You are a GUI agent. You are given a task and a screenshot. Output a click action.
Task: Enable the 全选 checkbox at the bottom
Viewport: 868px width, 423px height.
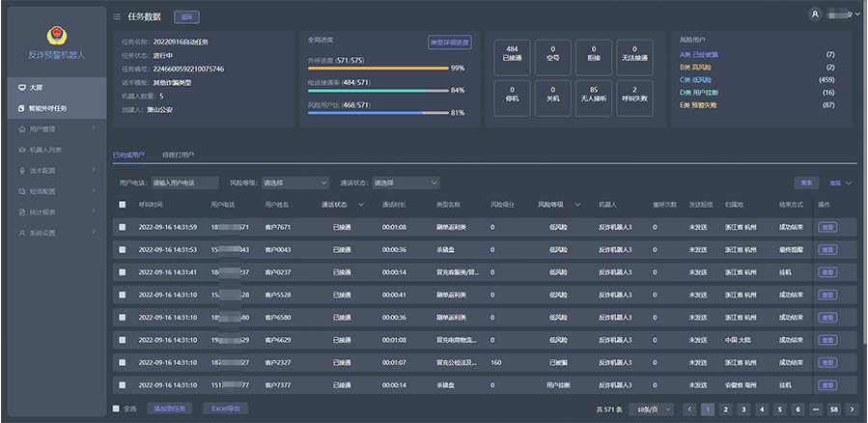pyautogui.click(x=117, y=409)
